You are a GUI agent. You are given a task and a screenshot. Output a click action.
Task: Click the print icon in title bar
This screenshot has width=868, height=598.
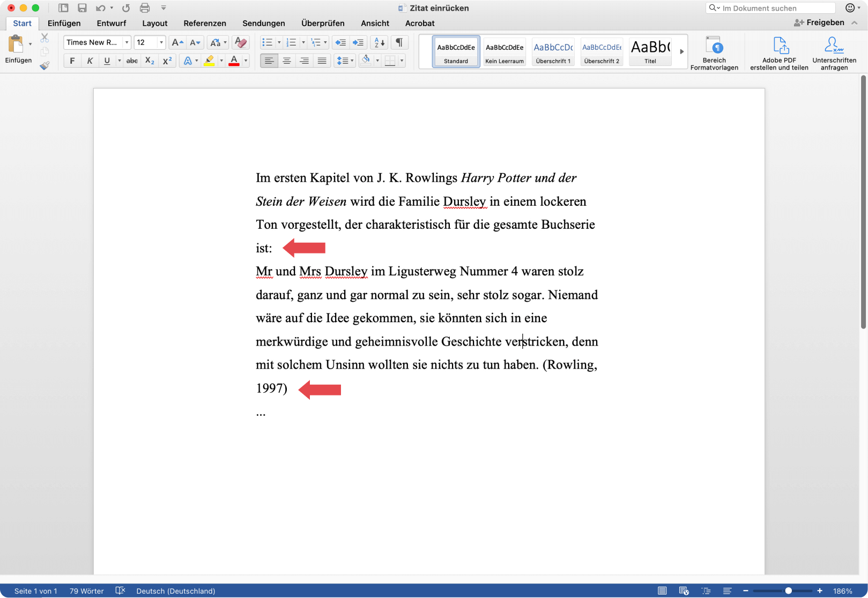145,8
